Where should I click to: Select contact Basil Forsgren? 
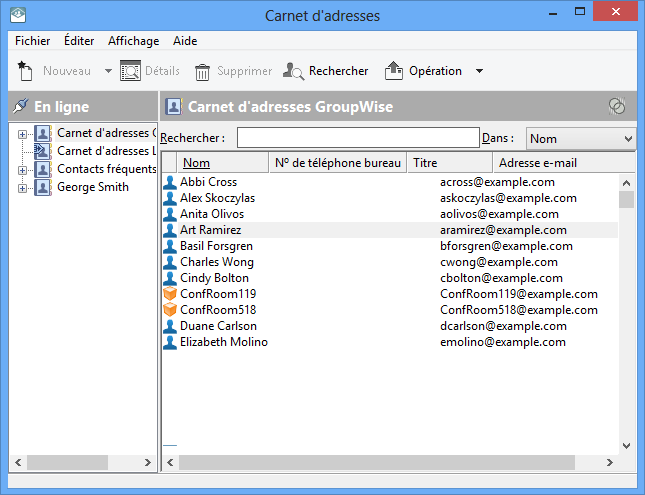216,246
